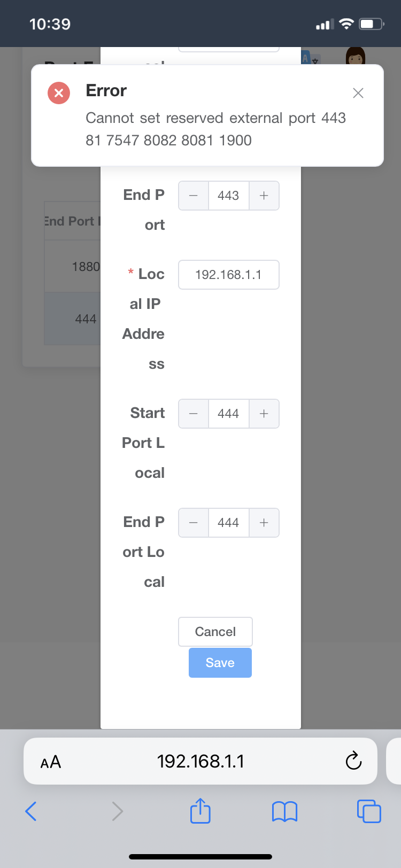Increase Start Port Local with plus
This screenshot has height=868, width=401.
point(264,414)
